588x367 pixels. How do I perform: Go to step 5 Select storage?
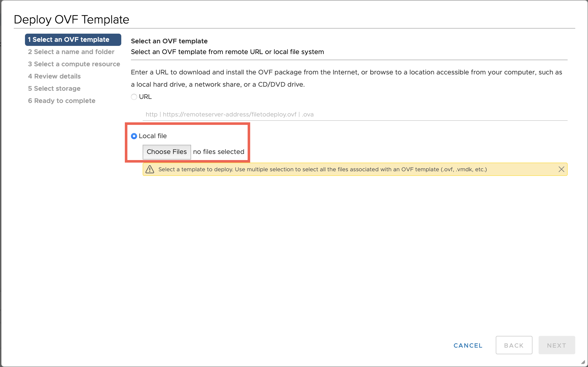pyautogui.click(x=54, y=89)
